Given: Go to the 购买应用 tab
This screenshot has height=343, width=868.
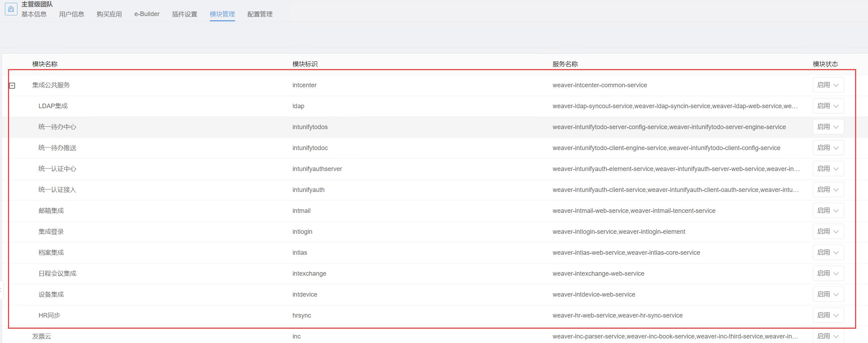Looking at the screenshot, I should 109,14.
